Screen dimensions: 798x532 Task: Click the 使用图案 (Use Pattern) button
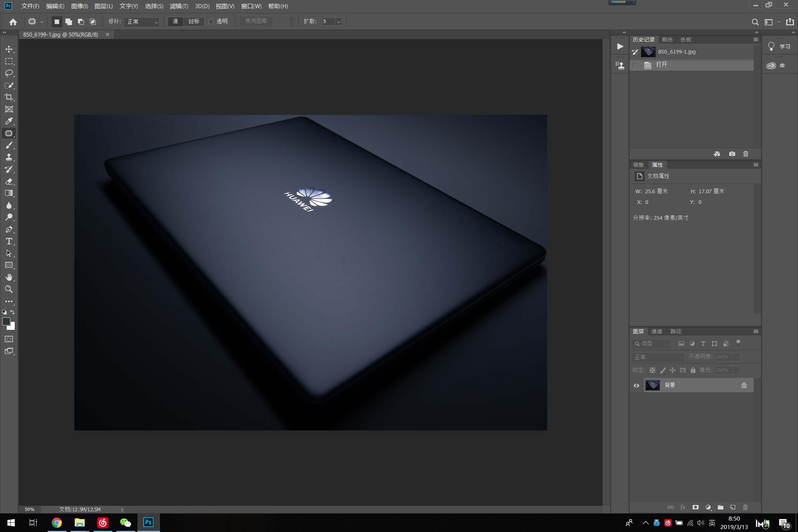click(255, 21)
